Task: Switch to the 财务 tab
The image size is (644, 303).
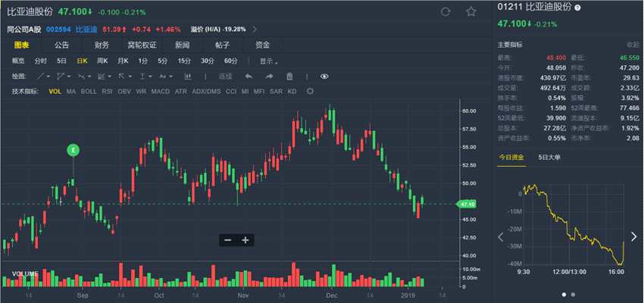Action: point(102,45)
